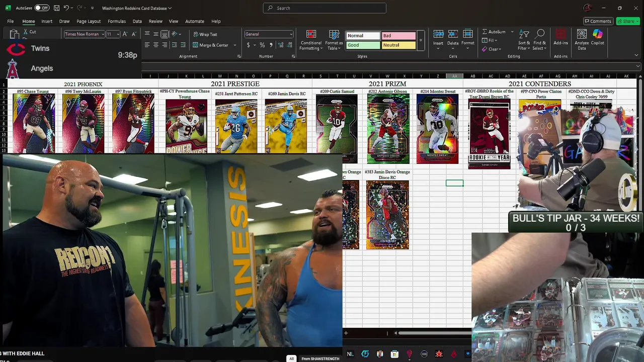Viewport: 644px width, 362px height.
Task: Open the Comments pane
Action: pos(598,21)
